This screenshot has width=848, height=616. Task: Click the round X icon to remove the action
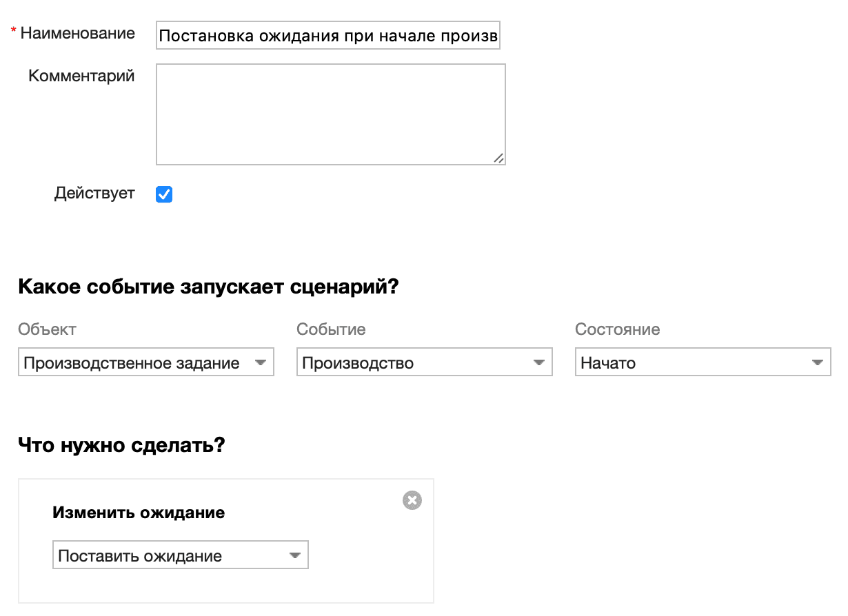pos(412,500)
